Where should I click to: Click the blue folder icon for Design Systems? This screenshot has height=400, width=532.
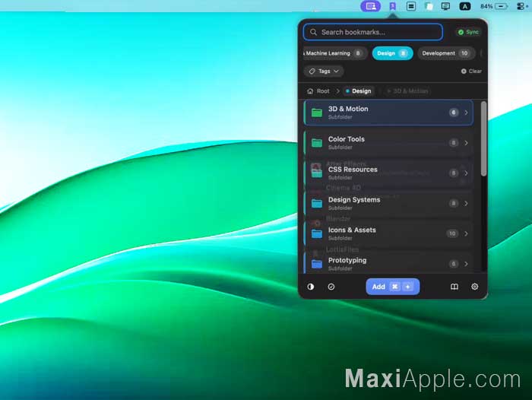pyautogui.click(x=317, y=203)
